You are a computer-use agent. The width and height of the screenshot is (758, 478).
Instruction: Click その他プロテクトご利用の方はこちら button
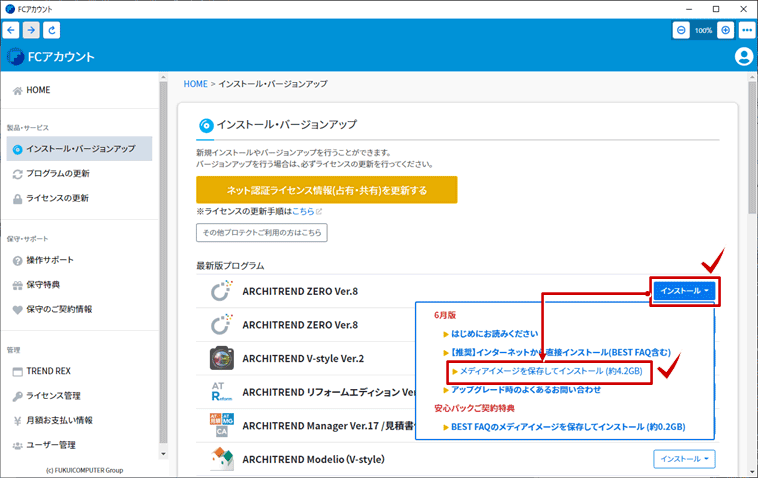click(x=262, y=232)
